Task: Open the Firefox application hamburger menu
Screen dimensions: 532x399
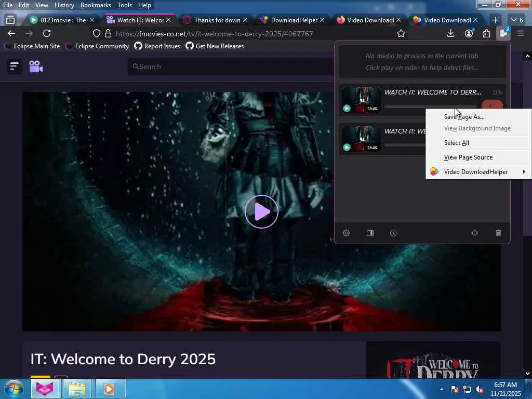Action: pos(521,33)
